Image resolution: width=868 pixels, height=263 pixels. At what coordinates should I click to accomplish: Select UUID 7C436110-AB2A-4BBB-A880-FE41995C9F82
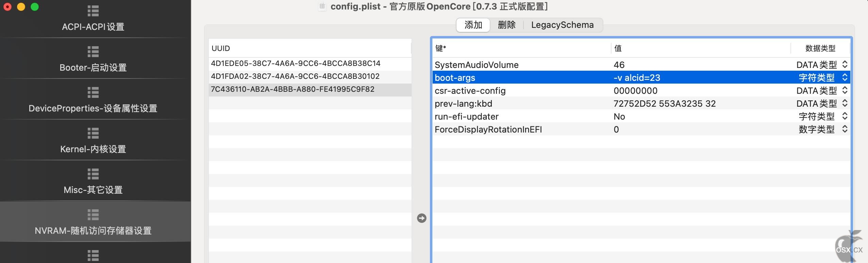(x=310, y=89)
